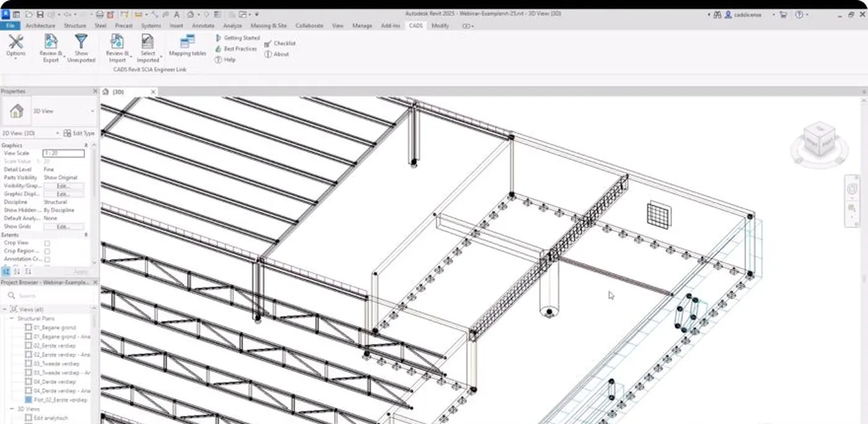Close the {3D} view tab
This screenshot has width=868, height=424.
pyautogui.click(x=153, y=92)
